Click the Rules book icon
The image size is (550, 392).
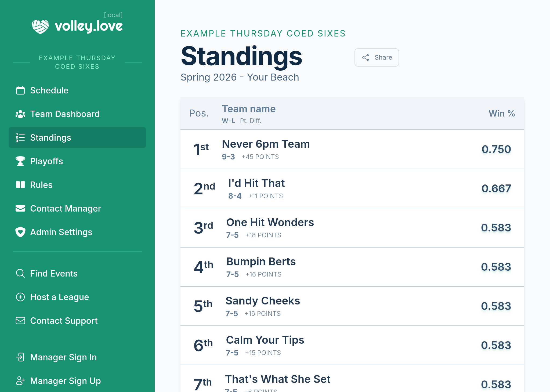point(20,185)
